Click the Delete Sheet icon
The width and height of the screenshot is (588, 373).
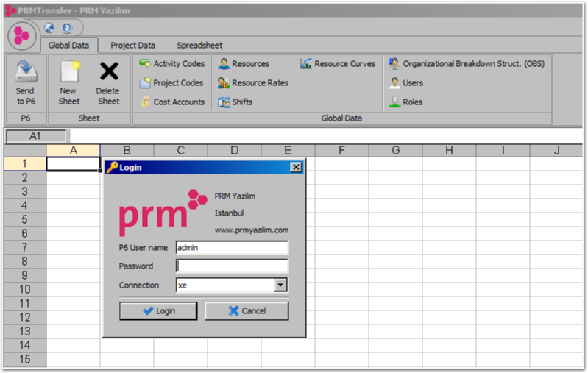click(108, 72)
